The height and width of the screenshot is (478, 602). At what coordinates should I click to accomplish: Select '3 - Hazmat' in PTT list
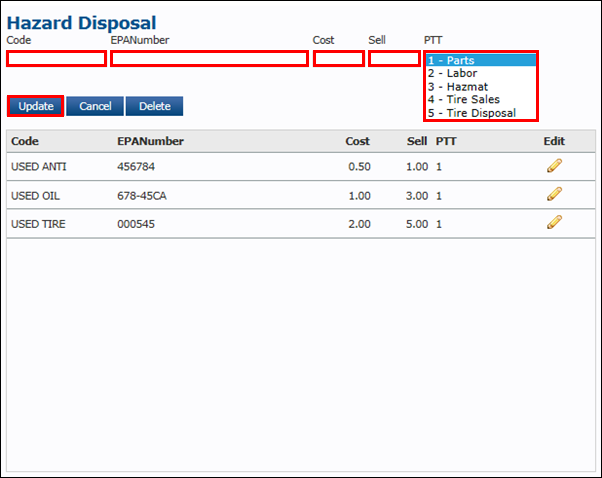click(481, 87)
